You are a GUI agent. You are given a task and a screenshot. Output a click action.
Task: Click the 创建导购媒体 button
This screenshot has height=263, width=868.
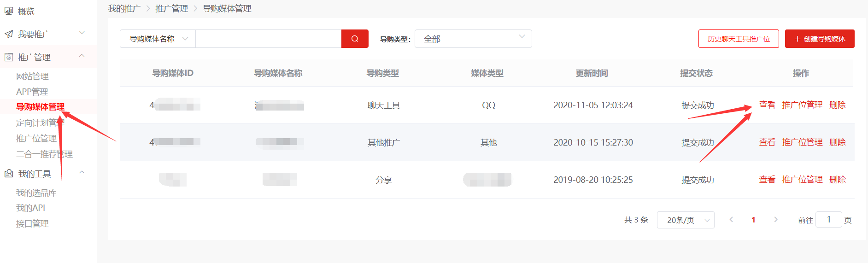point(820,39)
